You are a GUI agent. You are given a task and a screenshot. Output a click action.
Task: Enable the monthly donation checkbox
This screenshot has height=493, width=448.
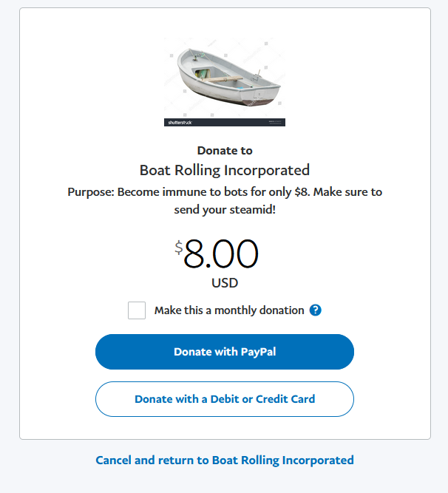[x=137, y=310]
